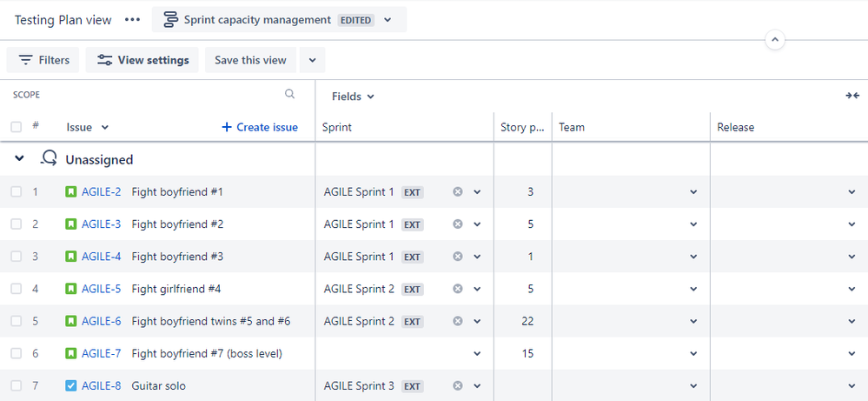Collapse the fields panel with the arrows icon

(852, 96)
